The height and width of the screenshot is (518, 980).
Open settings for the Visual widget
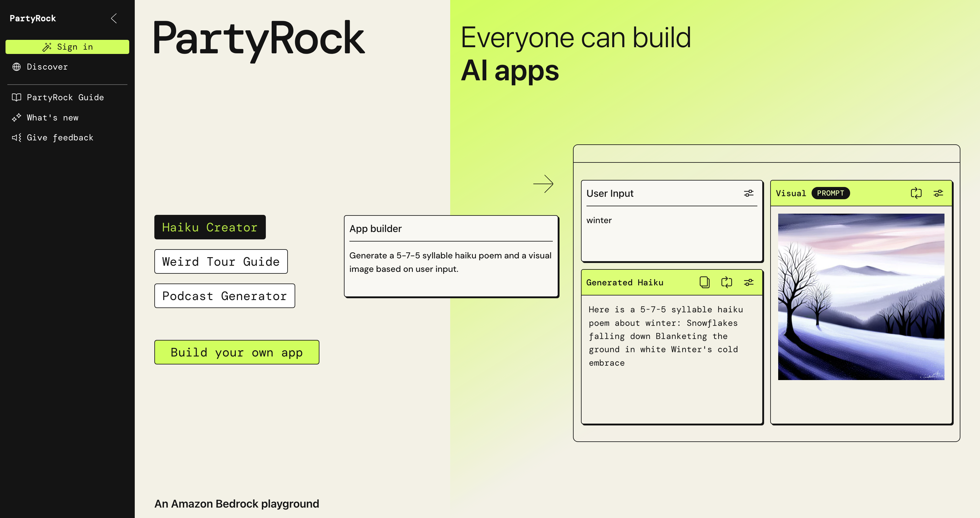click(938, 193)
